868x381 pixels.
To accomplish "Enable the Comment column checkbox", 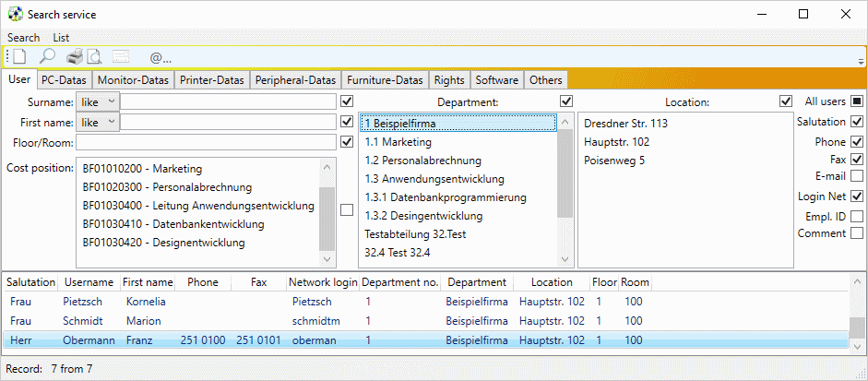I will point(857,233).
